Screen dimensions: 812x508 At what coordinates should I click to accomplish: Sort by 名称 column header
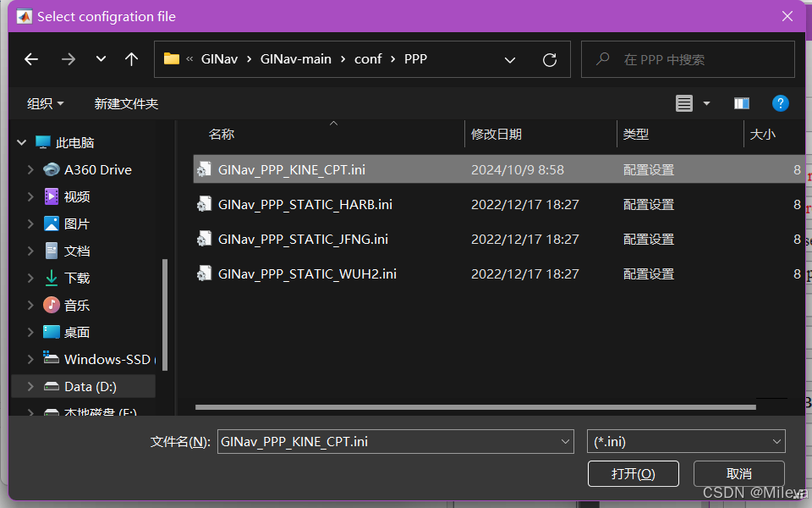tap(222, 135)
